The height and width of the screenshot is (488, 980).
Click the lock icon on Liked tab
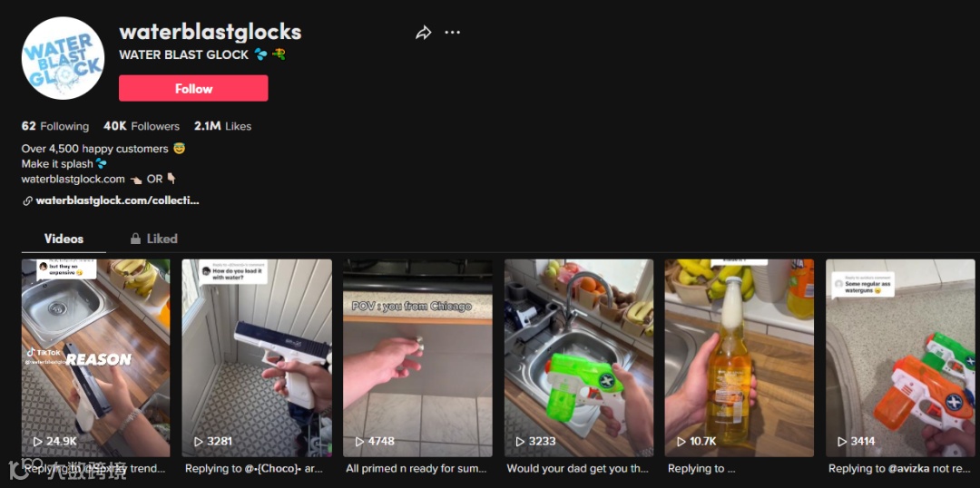135,239
